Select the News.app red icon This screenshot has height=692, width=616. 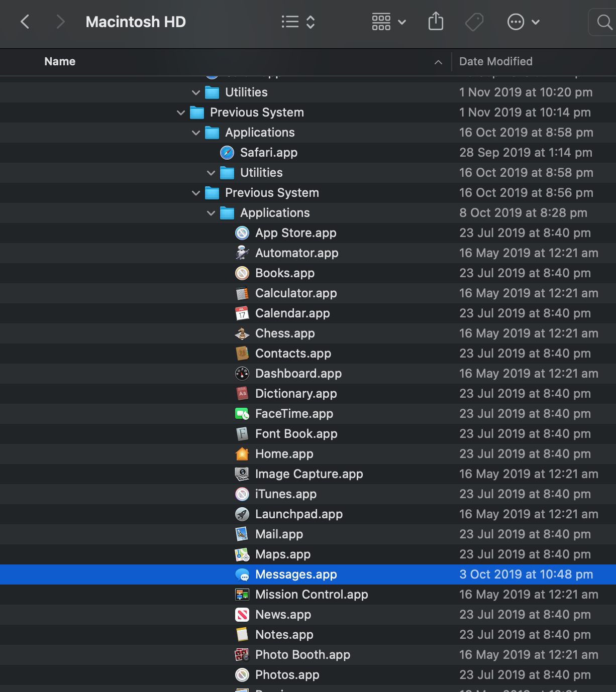242,615
